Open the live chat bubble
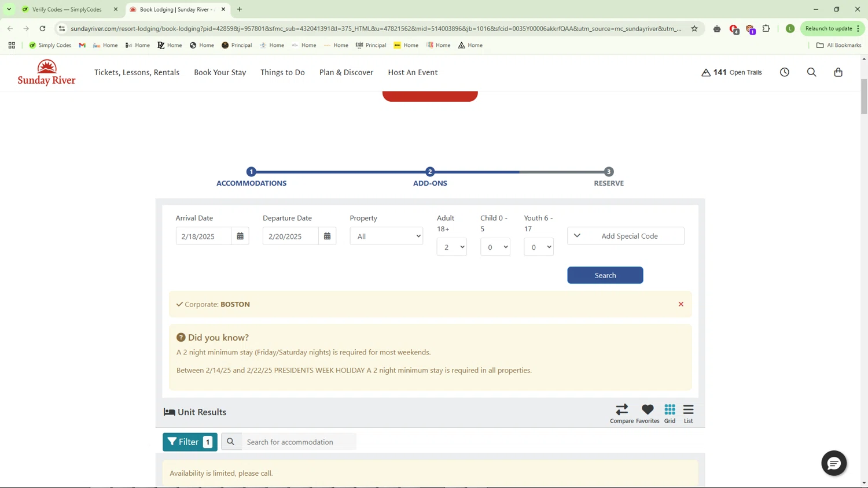Viewport: 868px width, 488px height. 834,463
